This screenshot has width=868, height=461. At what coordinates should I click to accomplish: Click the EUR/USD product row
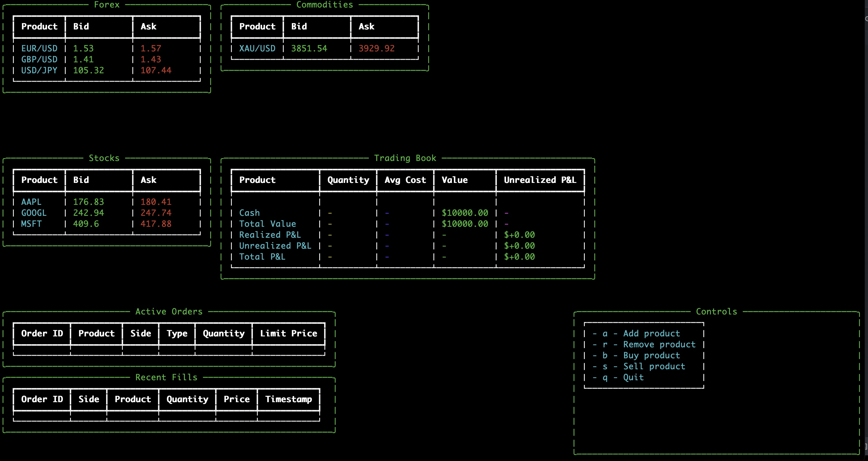39,48
